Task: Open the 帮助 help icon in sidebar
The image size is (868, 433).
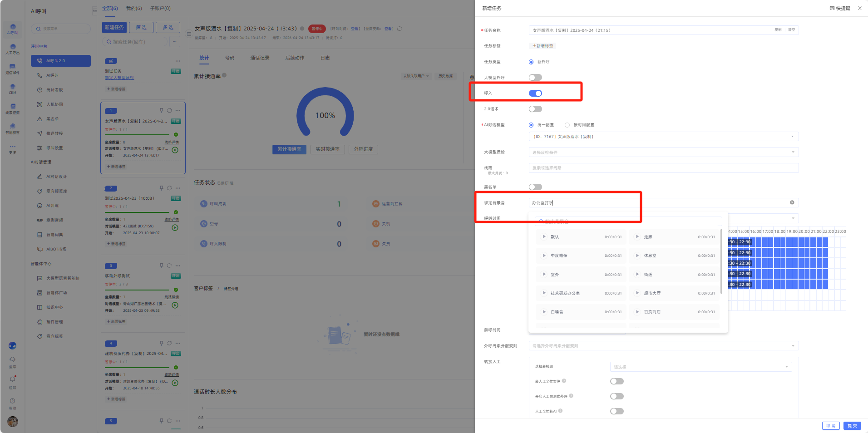Action: 13,401
